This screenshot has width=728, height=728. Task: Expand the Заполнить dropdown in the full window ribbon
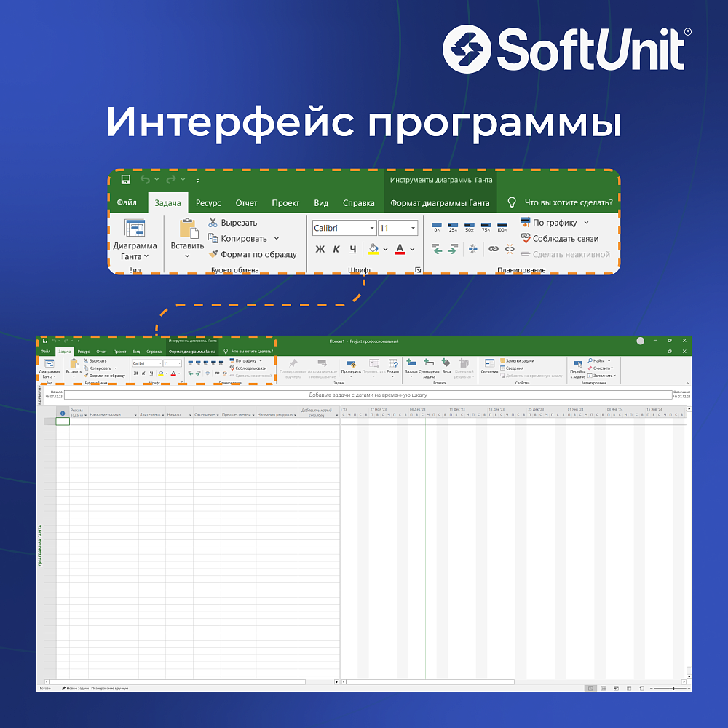[x=614, y=376]
